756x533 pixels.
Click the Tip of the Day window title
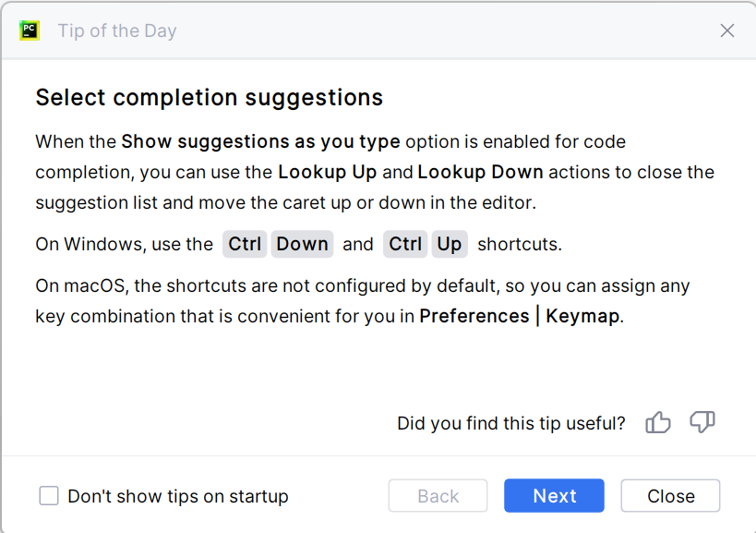117,30
